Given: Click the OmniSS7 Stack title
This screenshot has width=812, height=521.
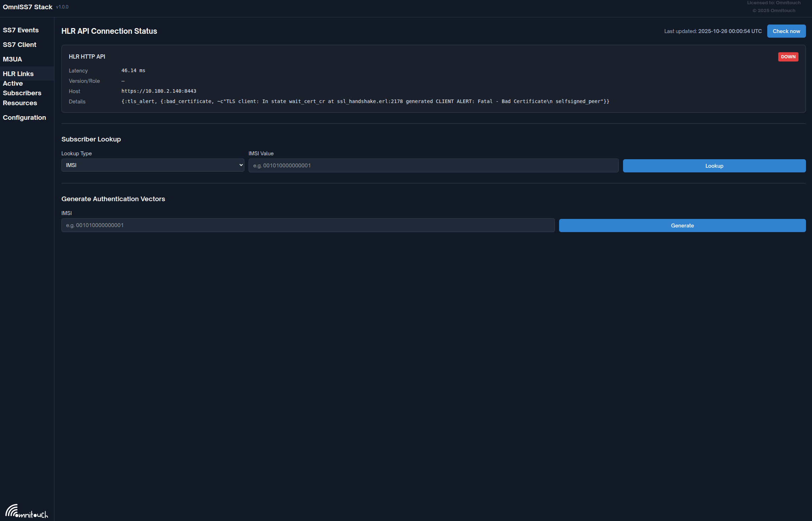Looking at the screenshot, I should coord(28,7).
